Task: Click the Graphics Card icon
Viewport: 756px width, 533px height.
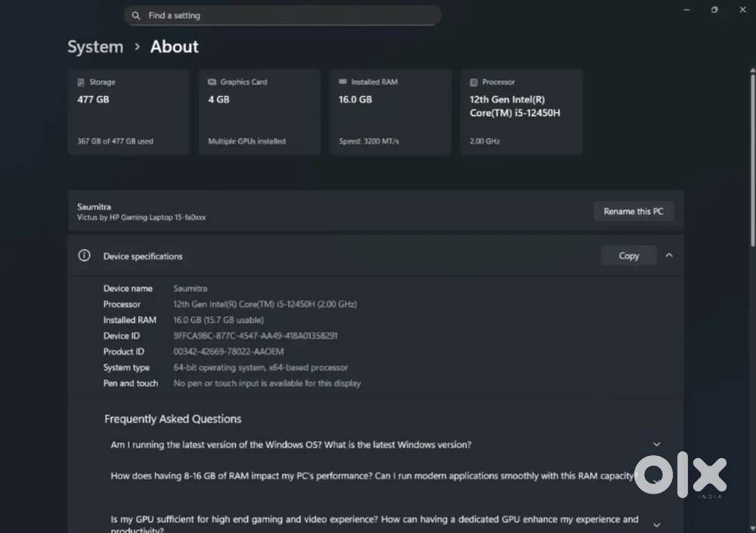Action: 212,82
